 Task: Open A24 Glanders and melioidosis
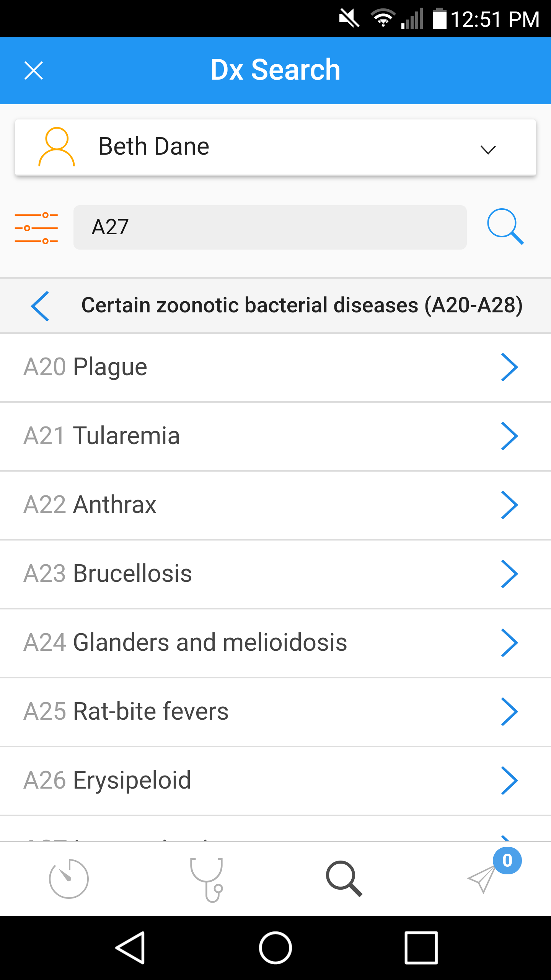click(x=275, y=643)
